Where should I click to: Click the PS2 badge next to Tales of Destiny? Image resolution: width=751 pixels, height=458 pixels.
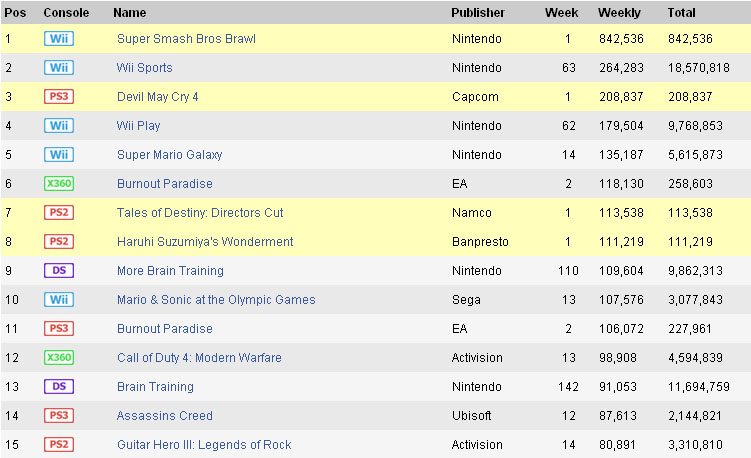point(59,213)
